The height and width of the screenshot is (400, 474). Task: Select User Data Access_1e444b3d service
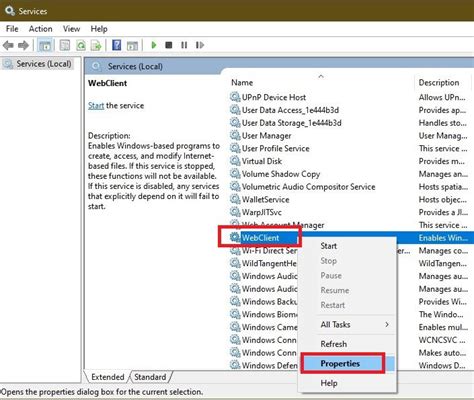290,110
